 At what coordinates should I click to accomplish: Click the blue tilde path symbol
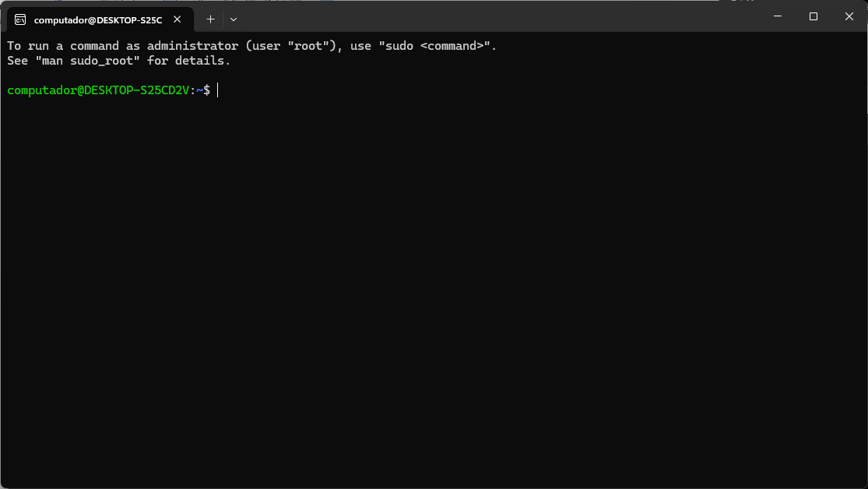[x=199, y=90]
